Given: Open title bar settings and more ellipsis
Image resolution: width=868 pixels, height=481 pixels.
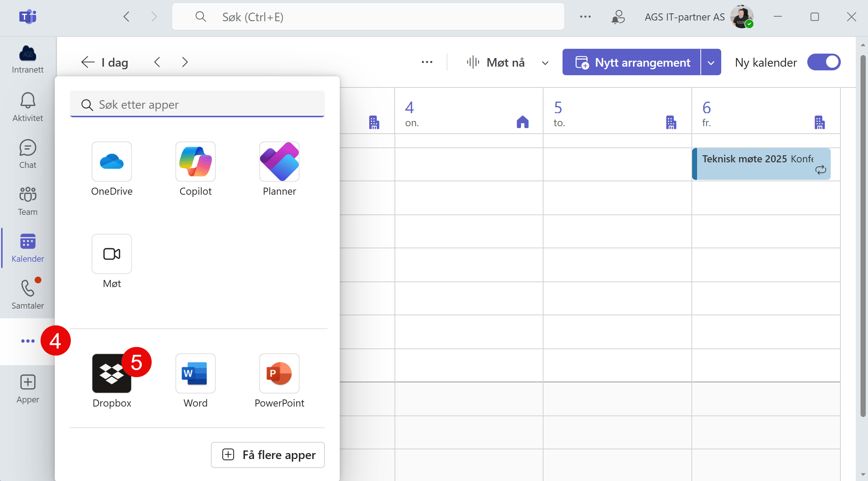Looking at the screenshot, I should (x=585, y=17).
